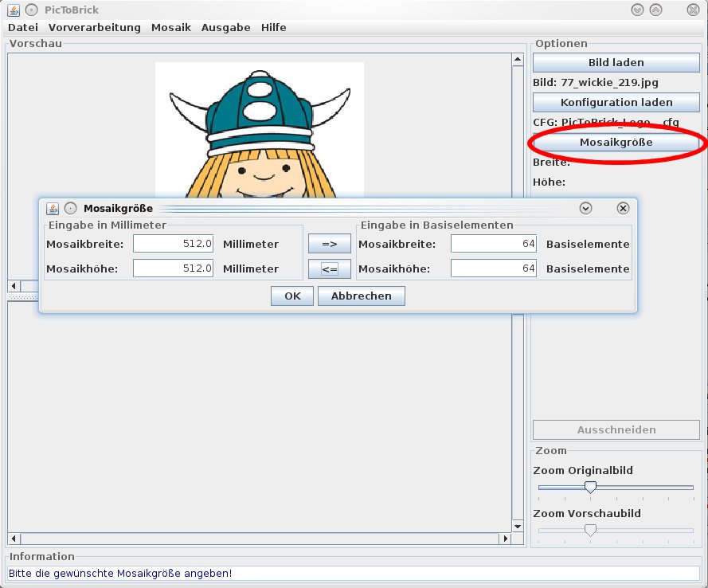This screenshot has width=708, height=588.
Task: Click the round icon beside Mosaikgröße dialog title
Action: click(x=70, y=208)
